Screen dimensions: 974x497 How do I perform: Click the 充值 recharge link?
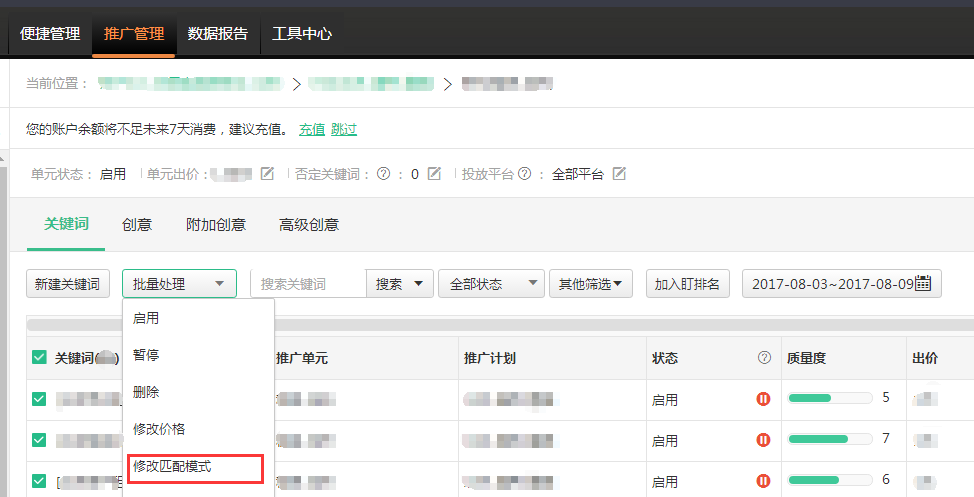point(312,129)
